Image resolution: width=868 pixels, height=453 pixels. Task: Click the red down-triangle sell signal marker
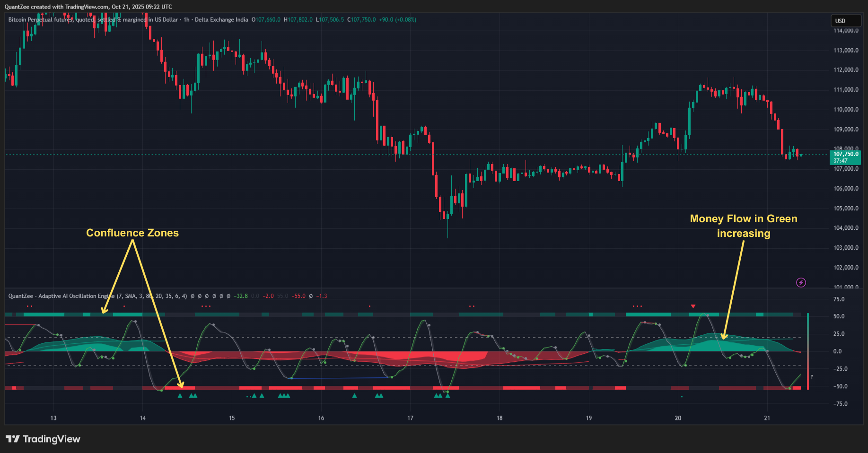click(x=693, y=306)
